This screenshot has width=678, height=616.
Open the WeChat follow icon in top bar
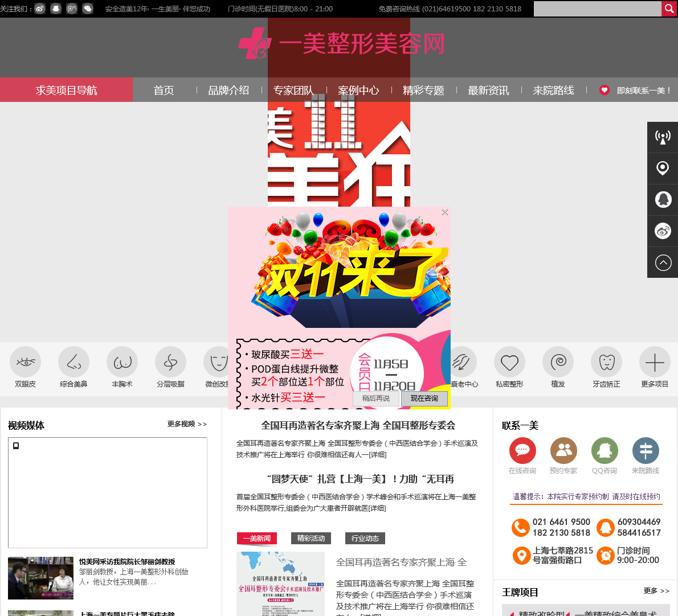88,9
